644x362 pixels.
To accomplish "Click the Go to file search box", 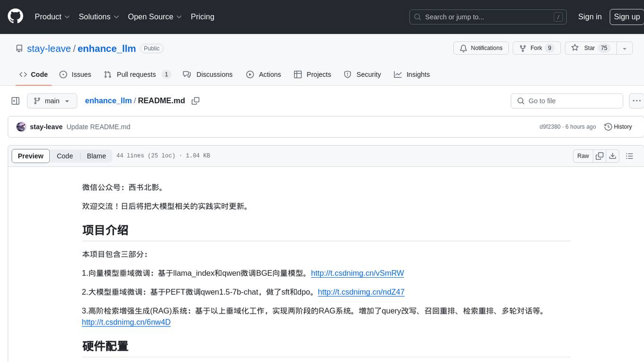I will click(567, 101).
